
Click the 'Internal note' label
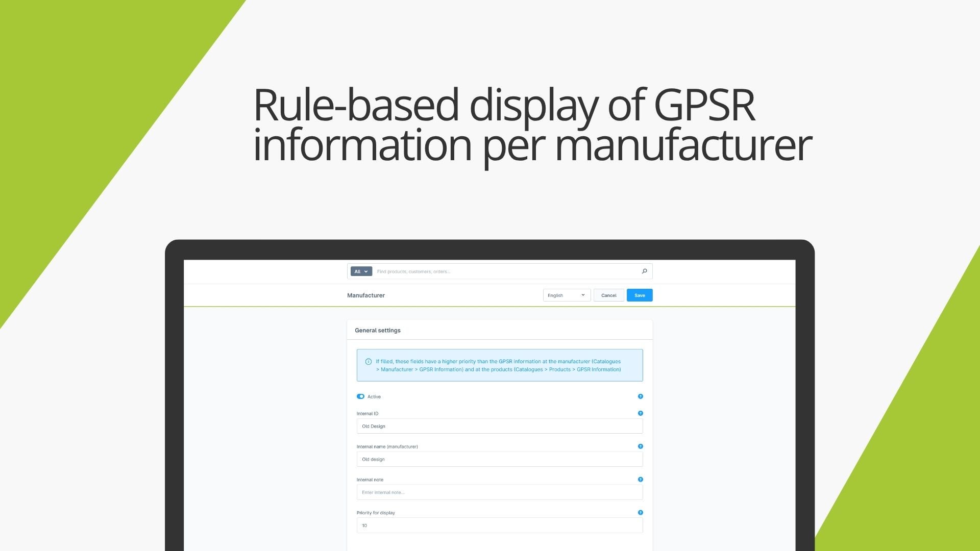point(370,480)
